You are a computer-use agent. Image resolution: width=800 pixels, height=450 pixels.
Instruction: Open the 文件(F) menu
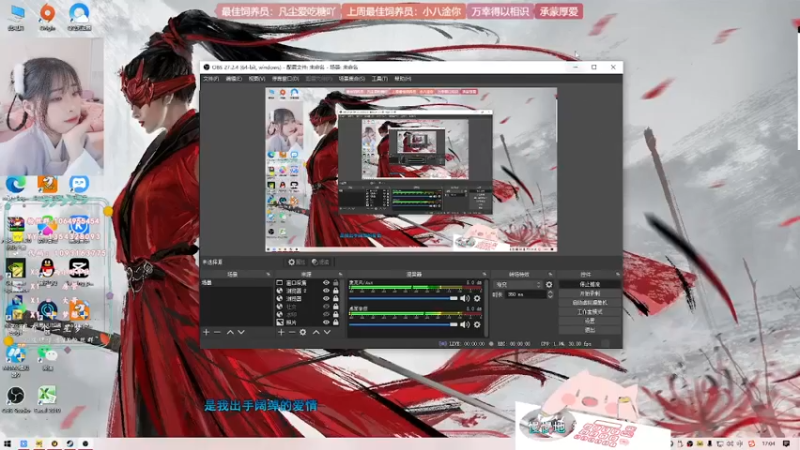(x=211, y=79)
